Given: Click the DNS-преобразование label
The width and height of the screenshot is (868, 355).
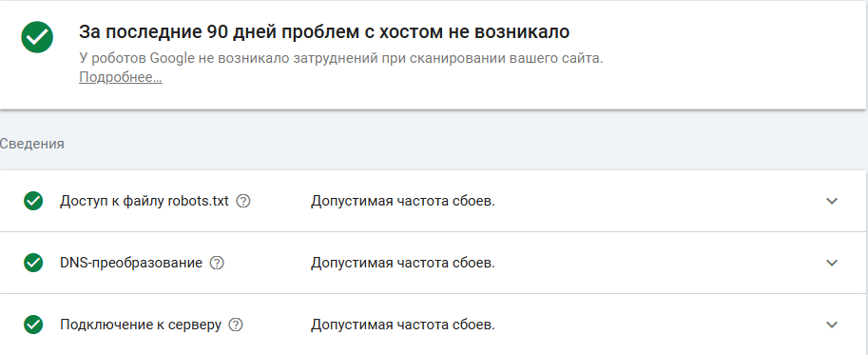Looking at the screenshot, I should tap(130, 263).
